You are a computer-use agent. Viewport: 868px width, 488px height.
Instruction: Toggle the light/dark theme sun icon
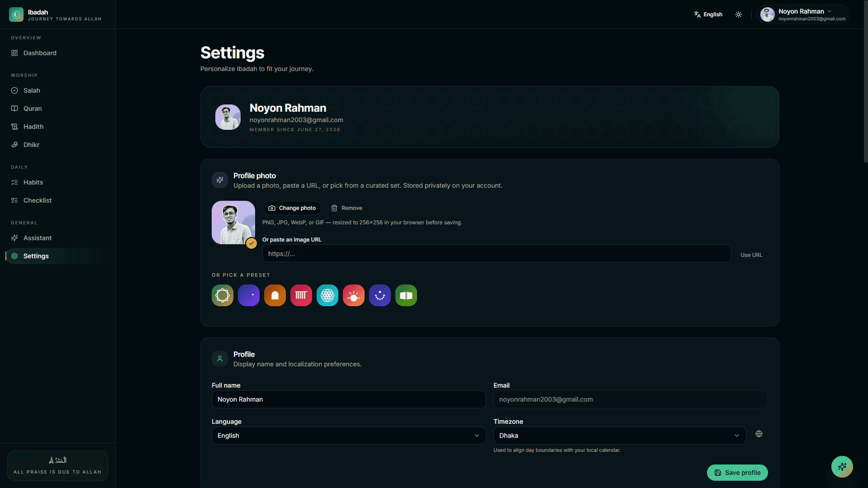(739, 14)
